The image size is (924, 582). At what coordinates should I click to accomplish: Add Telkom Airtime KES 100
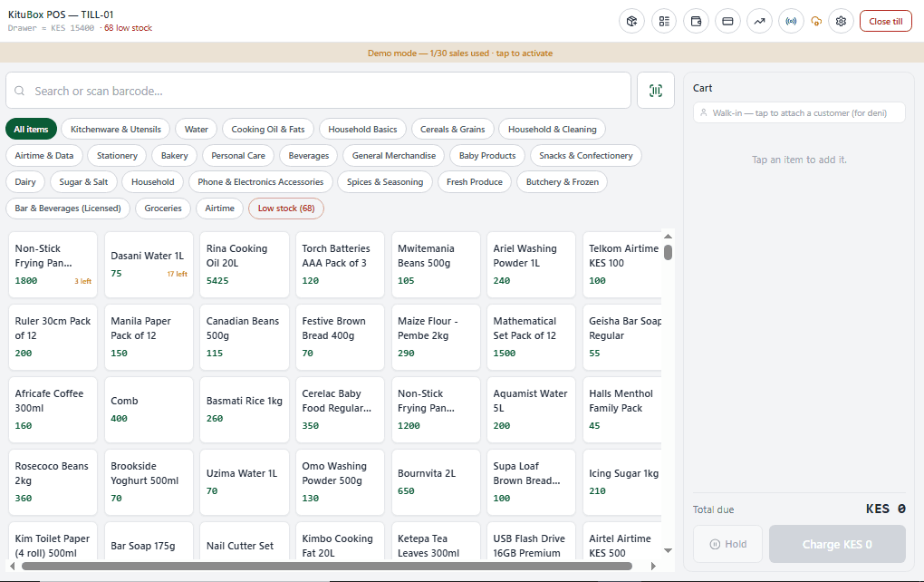point(622,265)
